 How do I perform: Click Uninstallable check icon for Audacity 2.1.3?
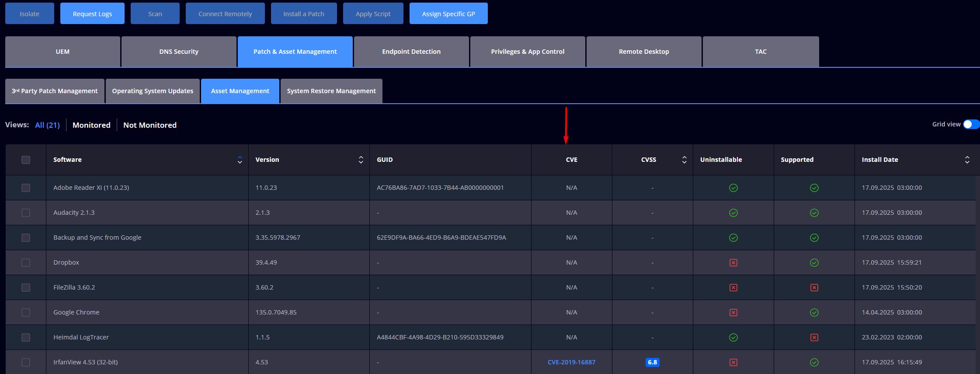(x=733, y=213)
